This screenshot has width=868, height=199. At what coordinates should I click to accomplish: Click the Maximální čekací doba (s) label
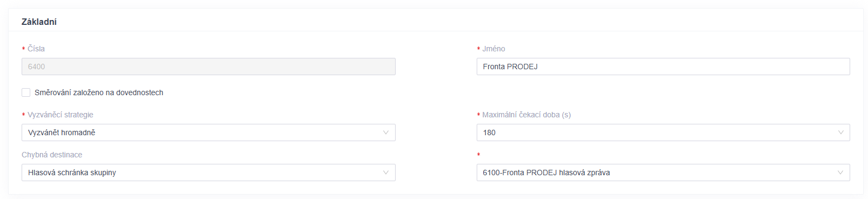[x=527, y=115]
